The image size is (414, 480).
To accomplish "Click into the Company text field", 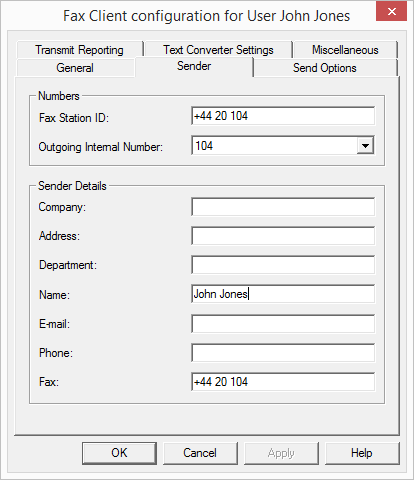I will coord(283,207).
